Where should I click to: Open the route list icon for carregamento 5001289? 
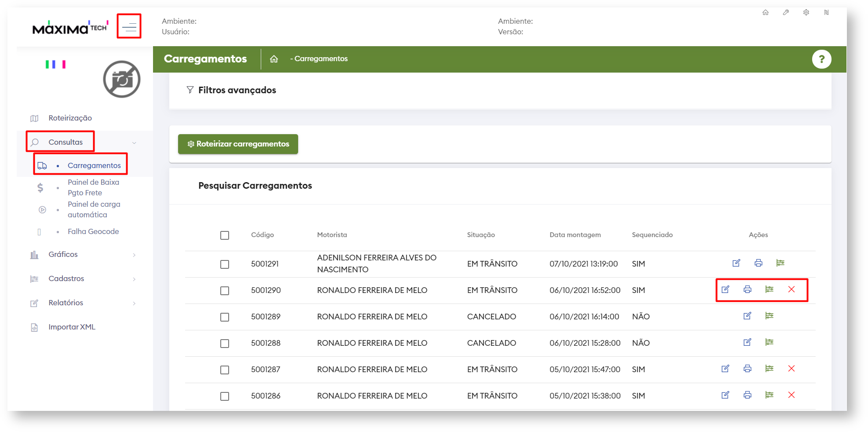[769, 316]
